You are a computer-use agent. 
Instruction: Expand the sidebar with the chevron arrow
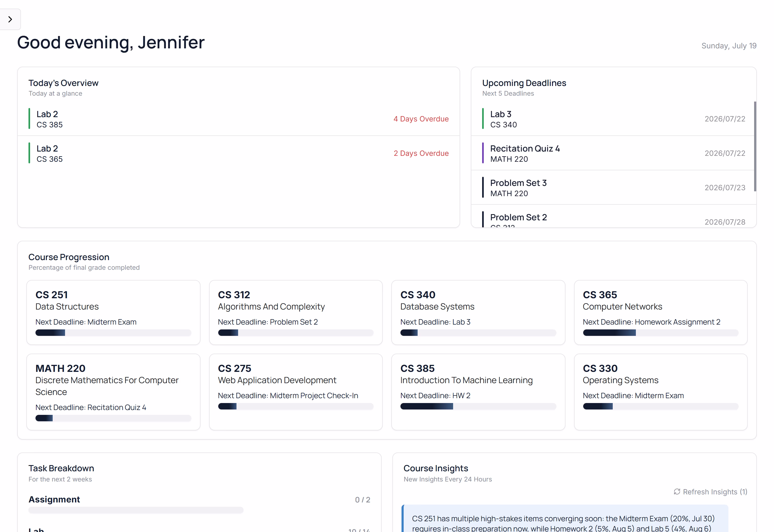[10, 19]
